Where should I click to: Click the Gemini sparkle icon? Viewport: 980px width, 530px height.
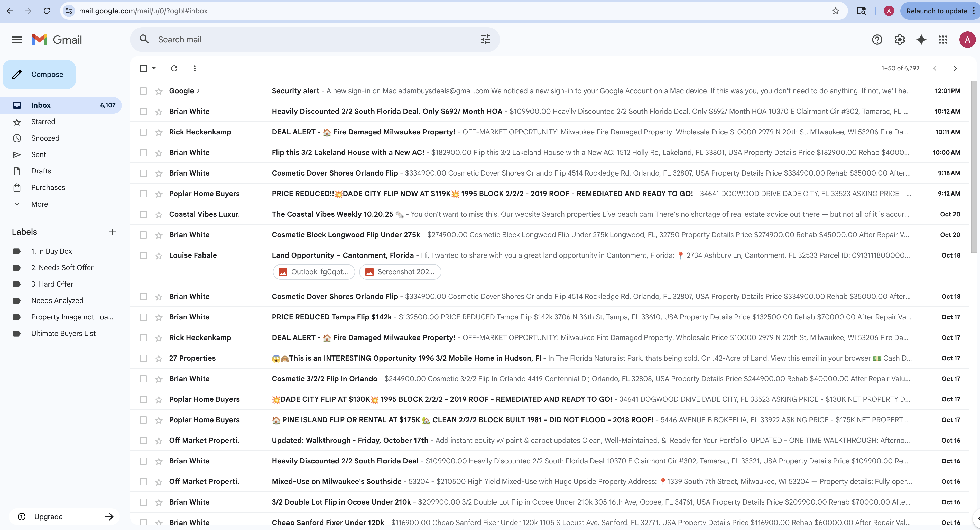pyautogui.click(x=921, y=40)
